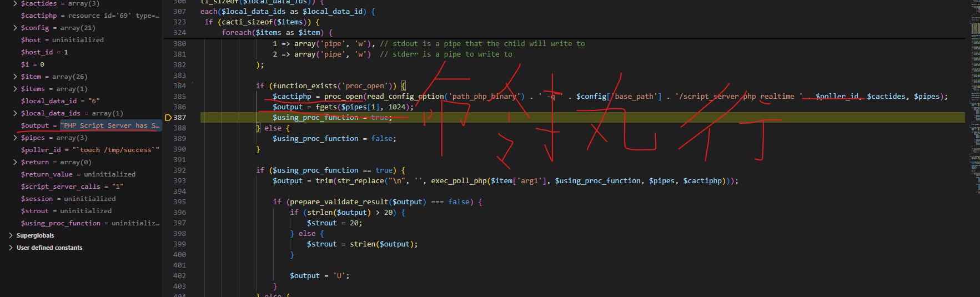This screenshot has width=980, height=297.
Task: Expand the $return array(0) variable
Action: pos(15,162)
